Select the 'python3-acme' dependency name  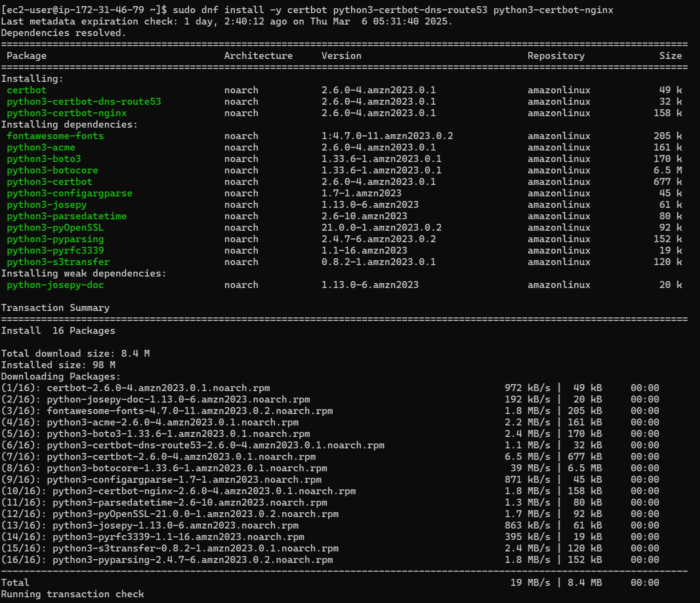coord(41,147)
